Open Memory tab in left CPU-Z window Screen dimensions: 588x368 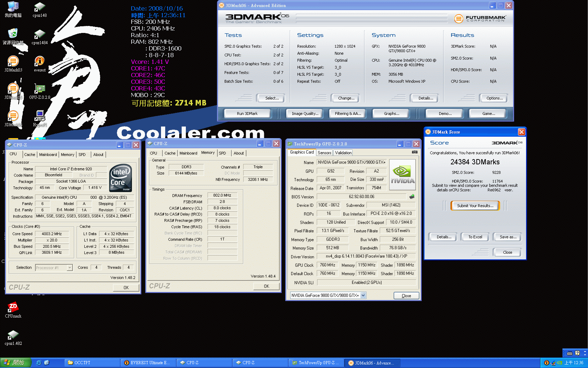pyautogui.click(x=68, y=155)
